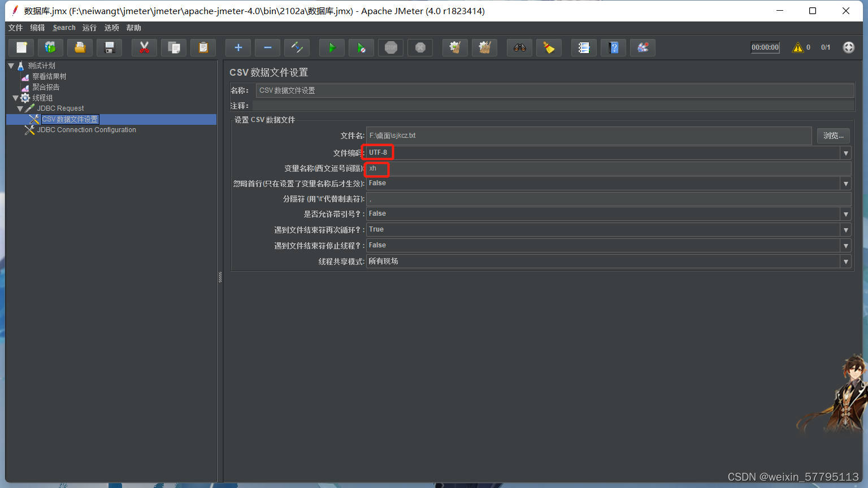Image resolution: width=868 pixels, height=488 pixels.
Task: Save the test plan with floppy icon
Action: click(x=110, y=47)
